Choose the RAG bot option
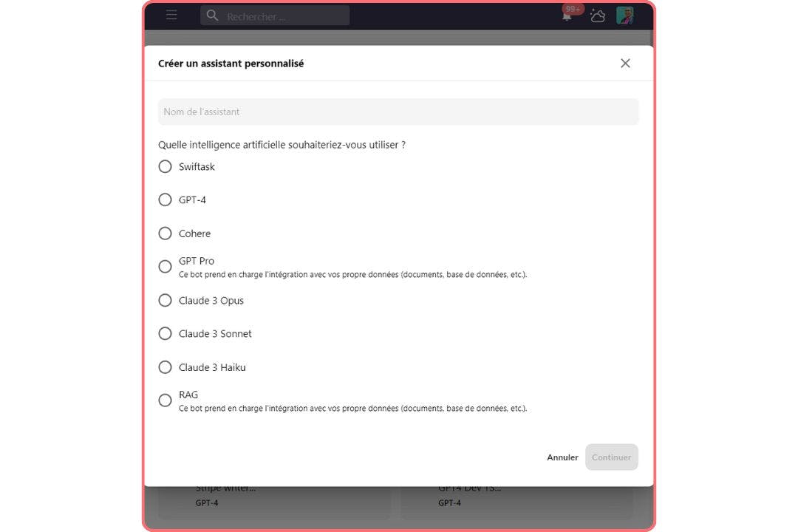This screenshot has width=798, height=532. click(166, 400)
